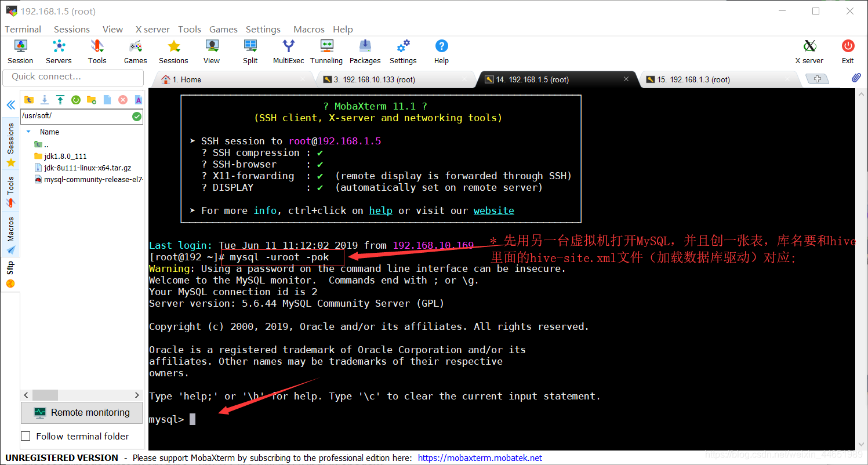Start the X server toolbar icon
The height and width of the screenshot is (465, 868).
809,51
